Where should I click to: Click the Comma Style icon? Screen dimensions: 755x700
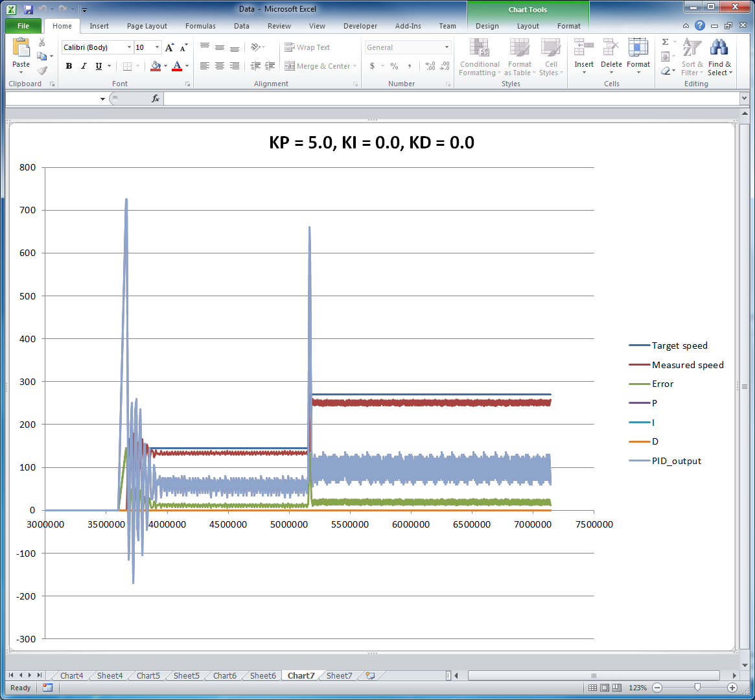point(410,66)
